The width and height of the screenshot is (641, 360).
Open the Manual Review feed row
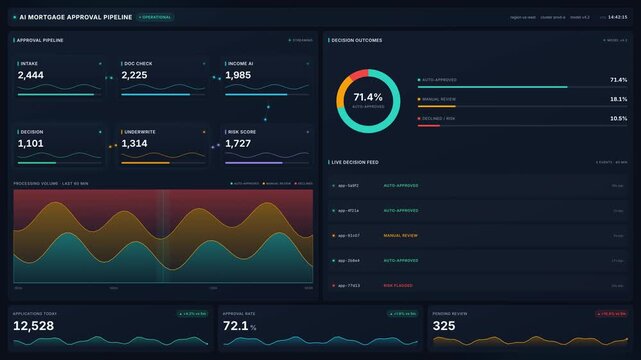coord(477,235)
